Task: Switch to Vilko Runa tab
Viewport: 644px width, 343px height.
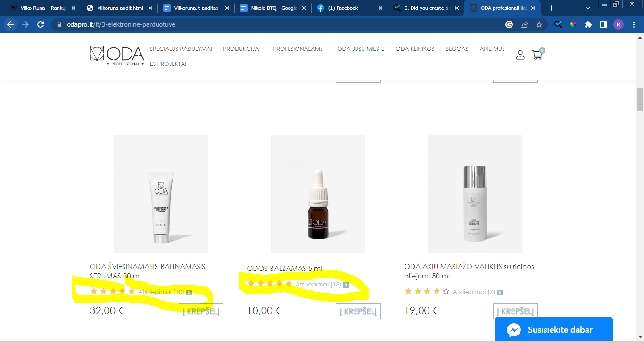Action: (x=42, y=8)
